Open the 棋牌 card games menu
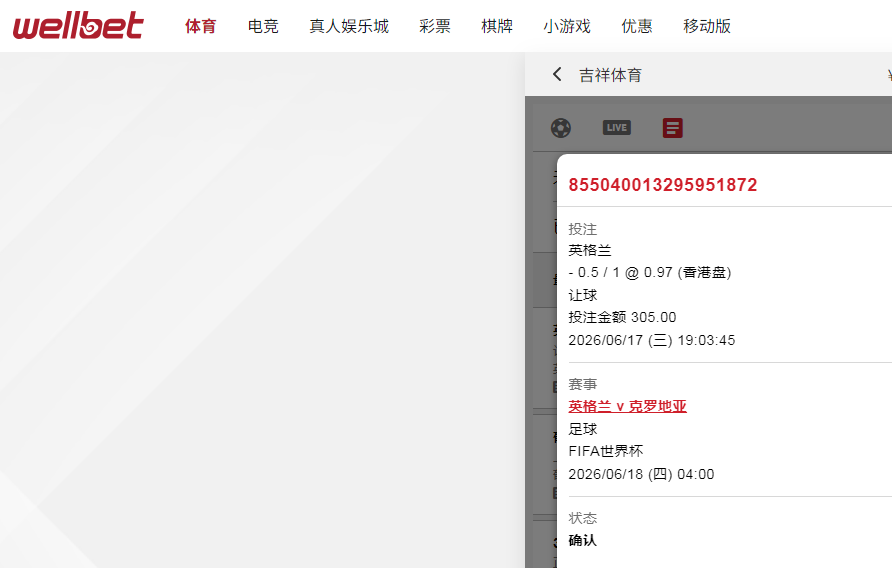Screen dimensions: 892x568 coord(497,26)
